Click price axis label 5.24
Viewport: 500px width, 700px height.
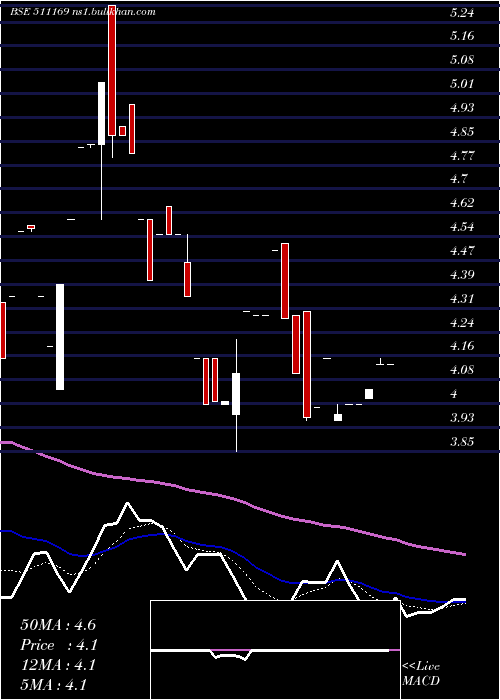point(462,13)
